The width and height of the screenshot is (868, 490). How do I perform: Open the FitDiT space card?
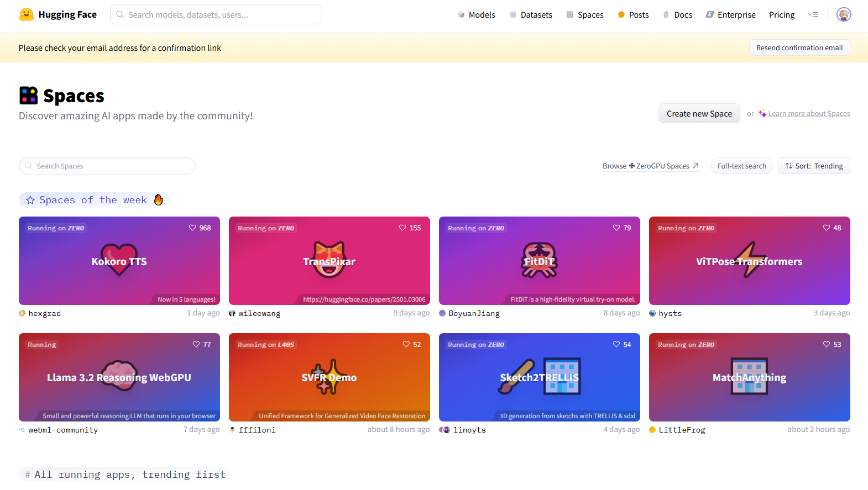click(540, 261)
